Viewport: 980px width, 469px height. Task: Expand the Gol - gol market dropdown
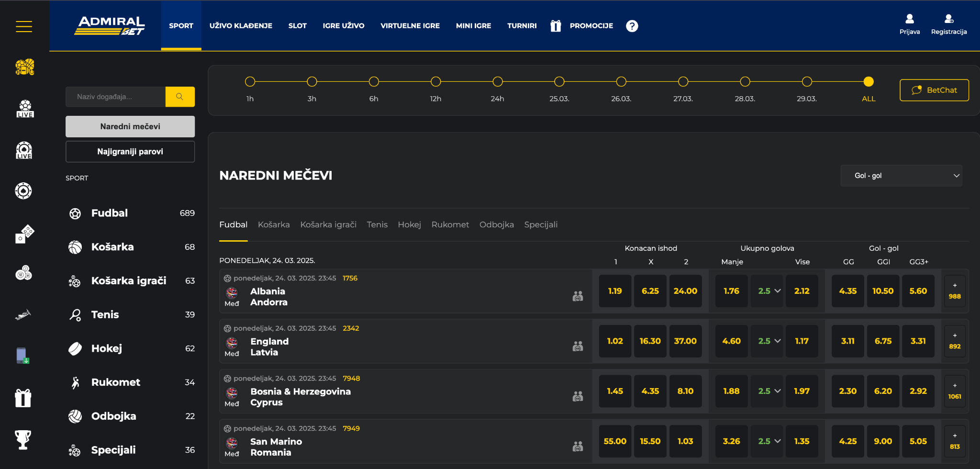[901, 176]
